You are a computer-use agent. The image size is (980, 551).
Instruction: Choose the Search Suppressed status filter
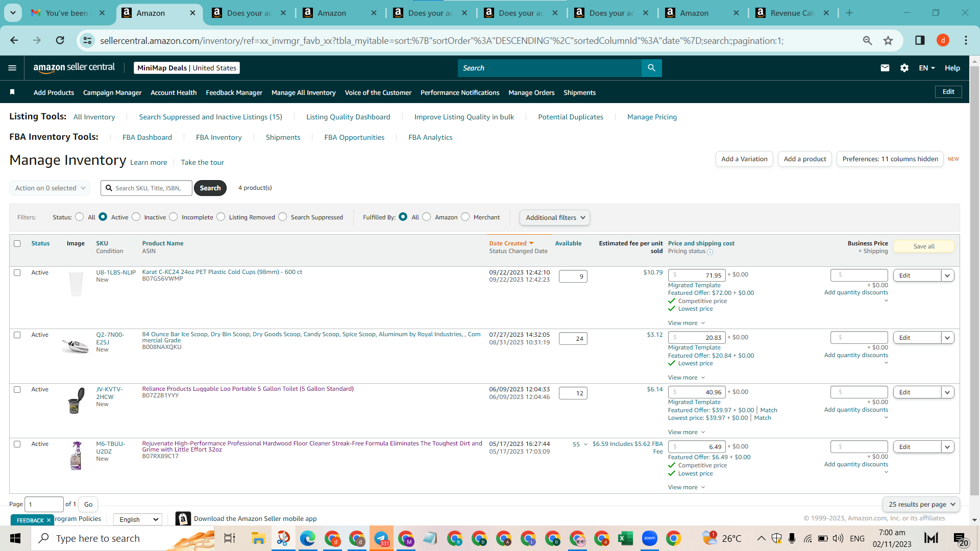283,217
